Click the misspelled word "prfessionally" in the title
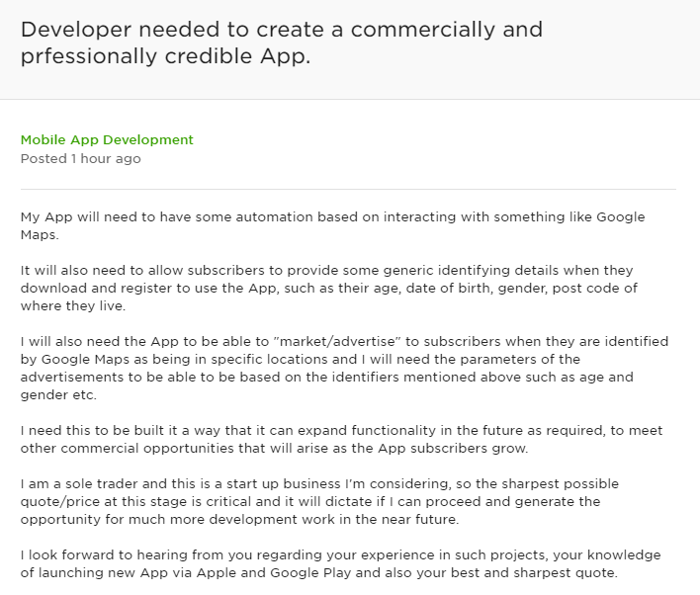The width and height of the screenshot is (700, 595). 85,56
